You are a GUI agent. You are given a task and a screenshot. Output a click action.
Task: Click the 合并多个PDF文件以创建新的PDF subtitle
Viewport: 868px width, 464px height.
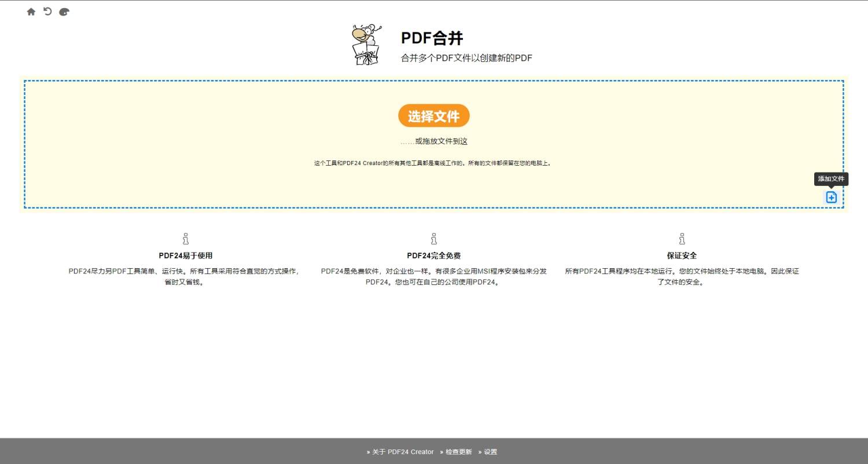click(466, 58)
